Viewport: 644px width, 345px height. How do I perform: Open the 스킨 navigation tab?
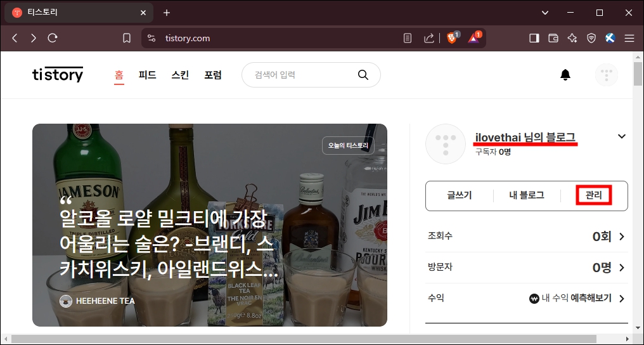pyautogui.click(x=180, y=75)
